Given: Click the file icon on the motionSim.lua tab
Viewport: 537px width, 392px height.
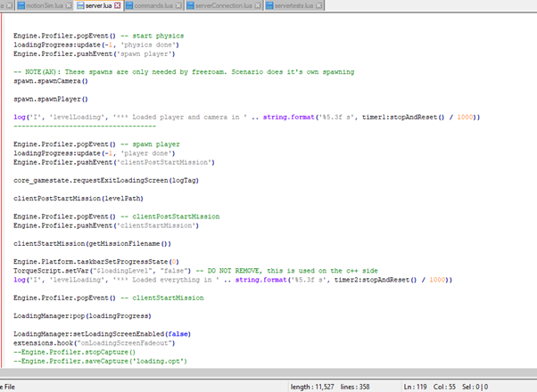Looking at the screenshot, I should click(x=21, y=5).
